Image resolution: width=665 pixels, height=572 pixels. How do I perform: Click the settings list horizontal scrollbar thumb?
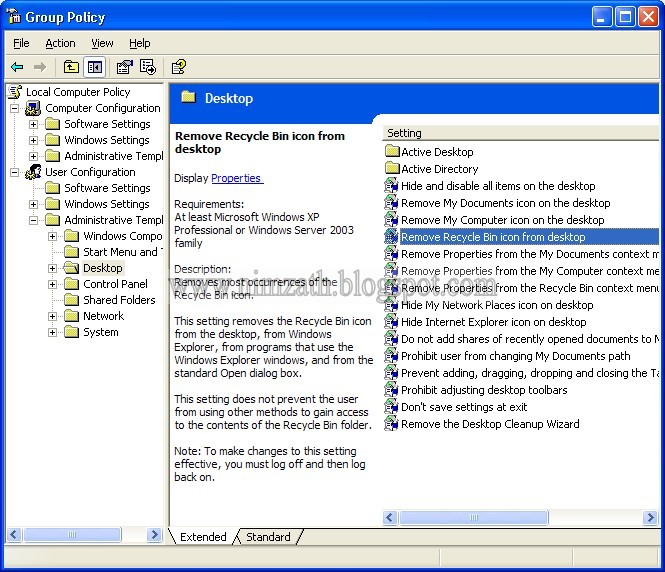(474, 517)
